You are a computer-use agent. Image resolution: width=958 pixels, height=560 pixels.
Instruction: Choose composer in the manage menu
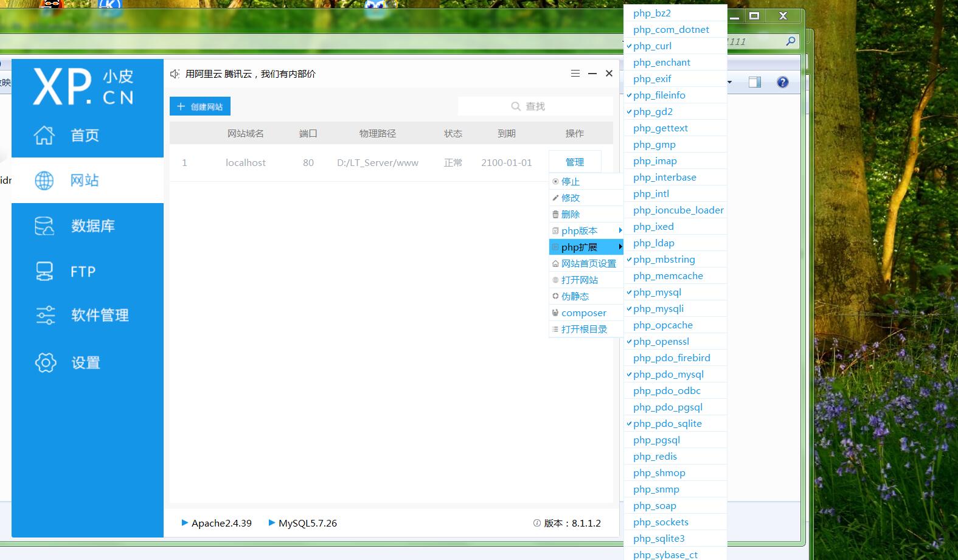click(583, 313)
